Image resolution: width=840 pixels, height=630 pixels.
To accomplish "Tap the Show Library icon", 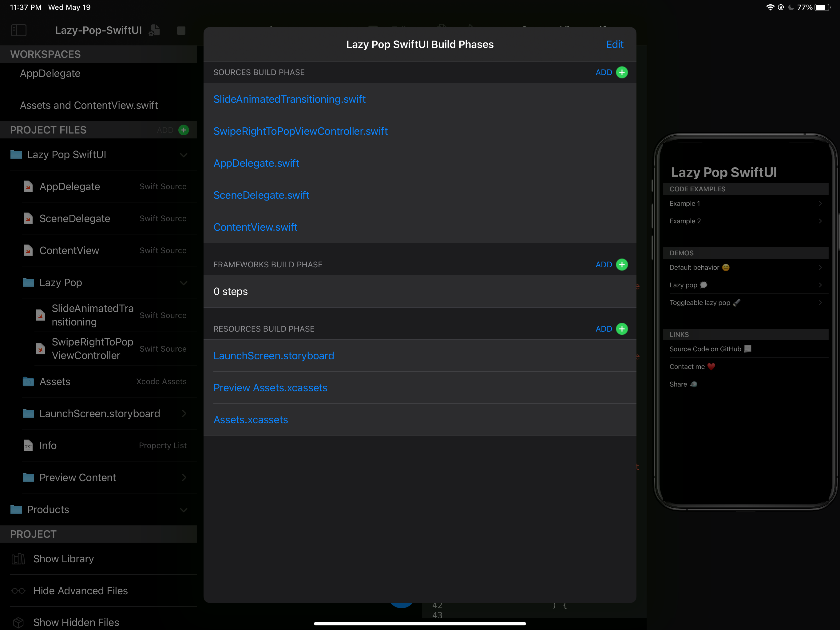I will (18, 559).
